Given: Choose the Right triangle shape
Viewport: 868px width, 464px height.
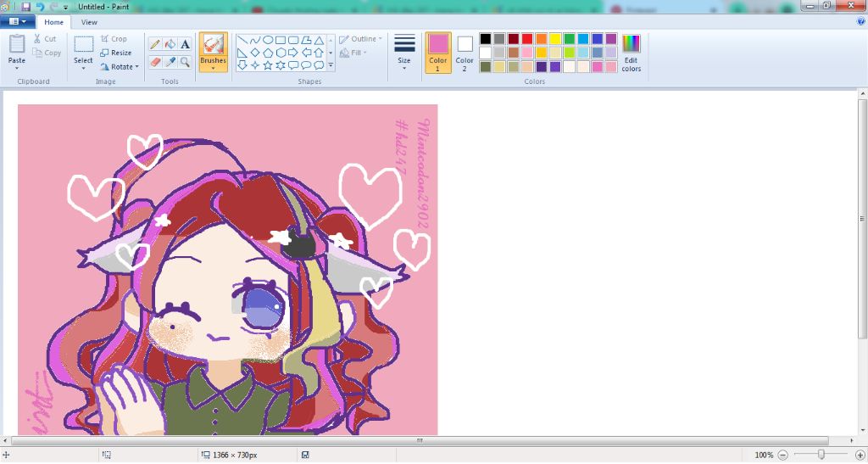Looking at the screenshot, I should pos(242,53).
